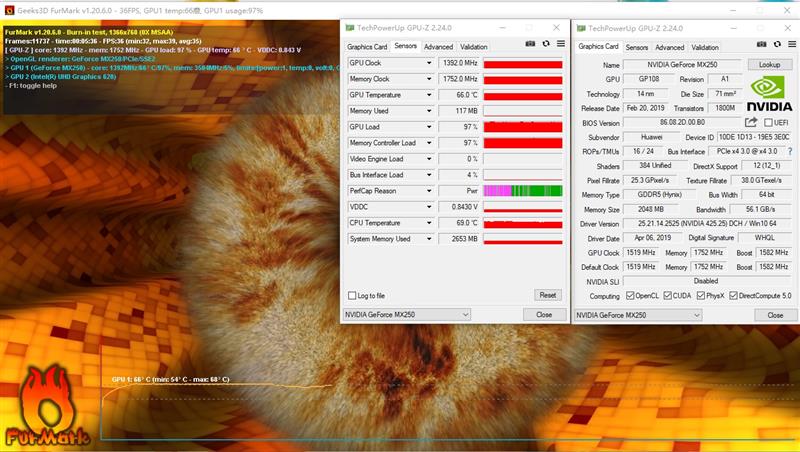This screenshot has width=800, height=452.
Task: Click the FurMark title bar app icon
Action: point(9,10)
